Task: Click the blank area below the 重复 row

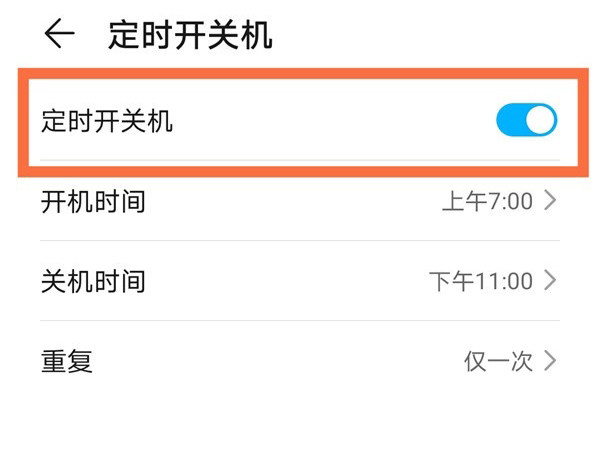Action: (x=300, y=420)
